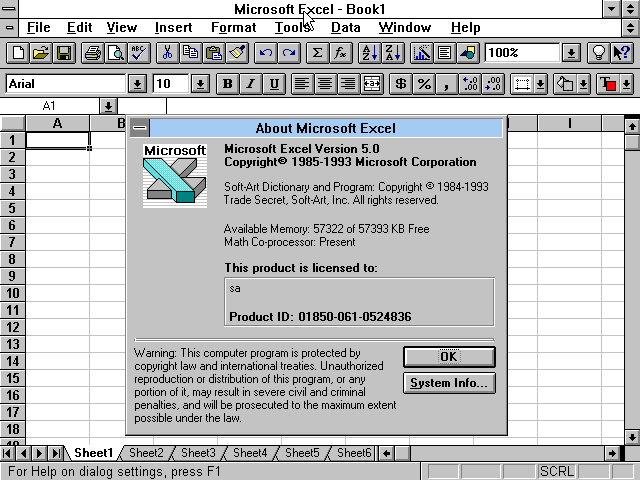Apply Currency Style dollar icon
The width and height of the screenshot is (640, 480).
click(401, 84)
